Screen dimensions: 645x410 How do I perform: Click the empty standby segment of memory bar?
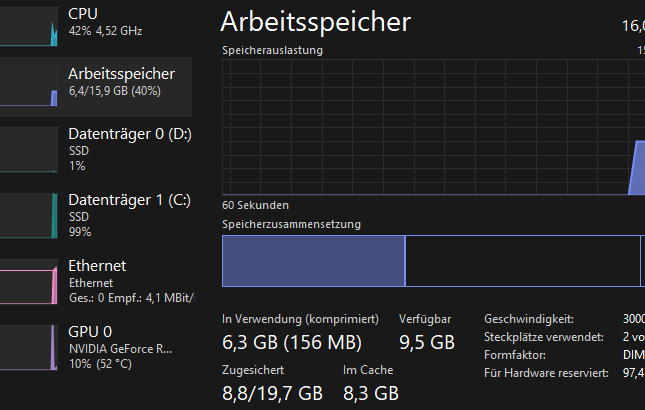pos(523,261)
